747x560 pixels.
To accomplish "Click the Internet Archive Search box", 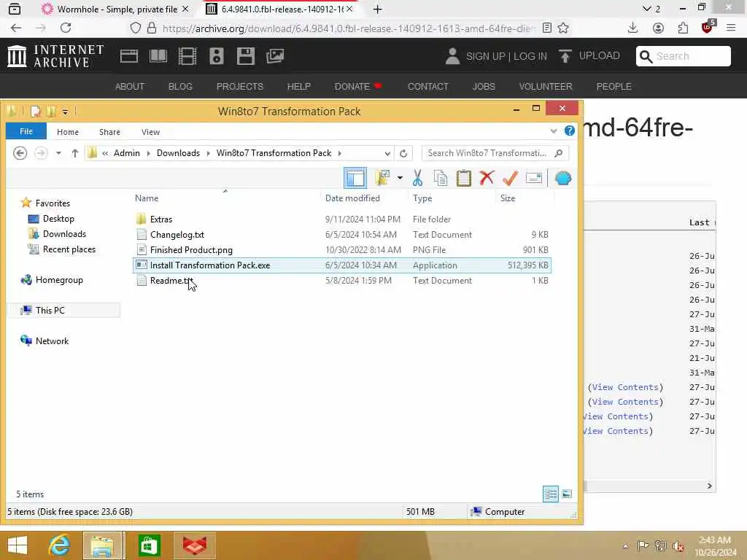I will click(x=683, y=56).
